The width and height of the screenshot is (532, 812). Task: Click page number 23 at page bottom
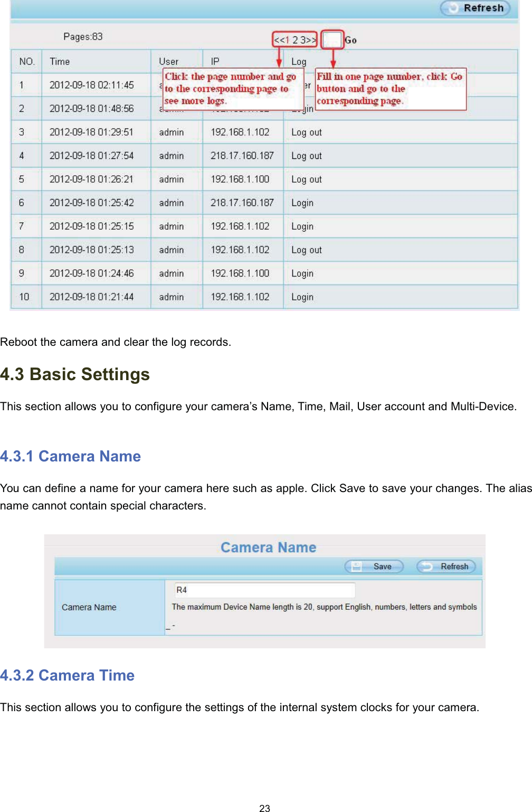[265, 808]
